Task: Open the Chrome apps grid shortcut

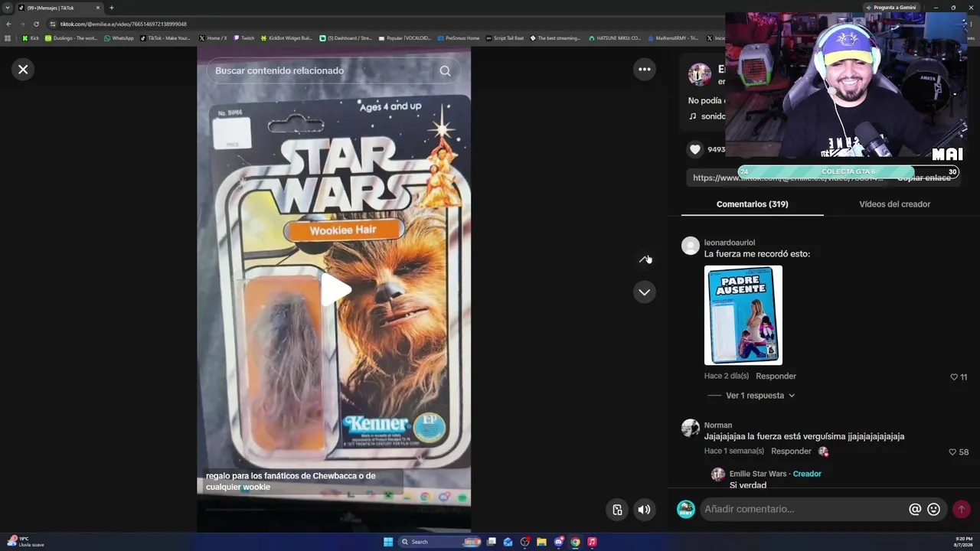Action: (x=8, y=38)
